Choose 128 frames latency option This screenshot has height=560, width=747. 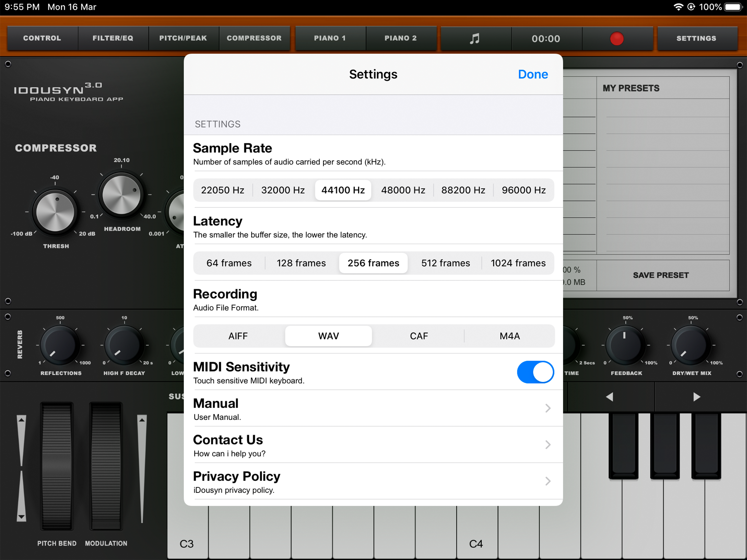(x=301, y=263)
